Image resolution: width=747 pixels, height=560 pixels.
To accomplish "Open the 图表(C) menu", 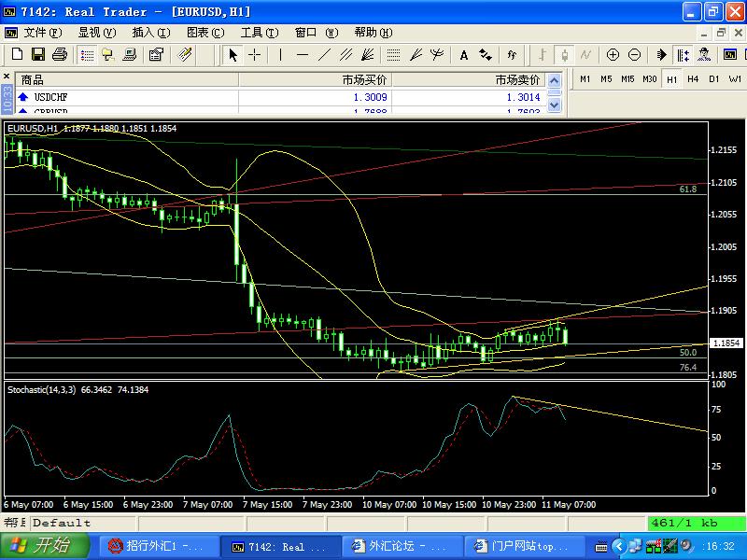I will click(x=205, y=33).
